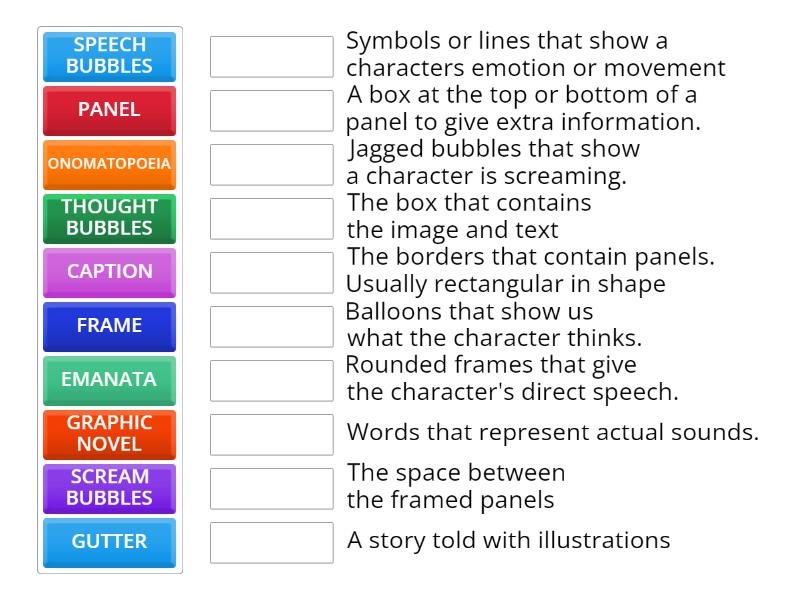Select the box beside the panel borders definition
Screen dimensions: 800x600
click(x=271, y=272)
